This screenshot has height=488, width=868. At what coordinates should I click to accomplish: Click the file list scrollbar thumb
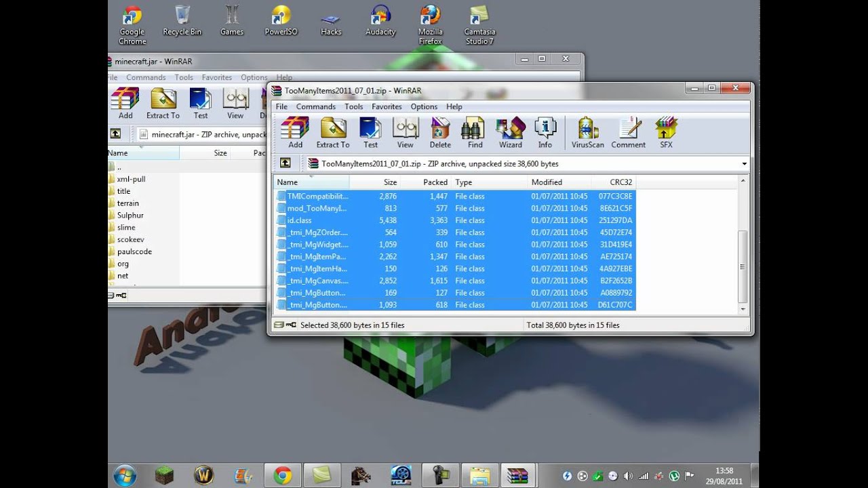(x=743, y=266)
